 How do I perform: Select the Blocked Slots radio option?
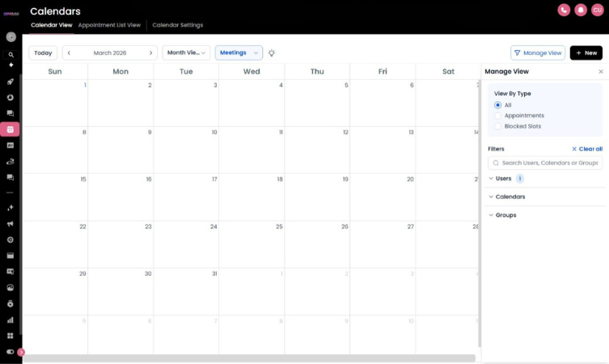coord(498,126)
